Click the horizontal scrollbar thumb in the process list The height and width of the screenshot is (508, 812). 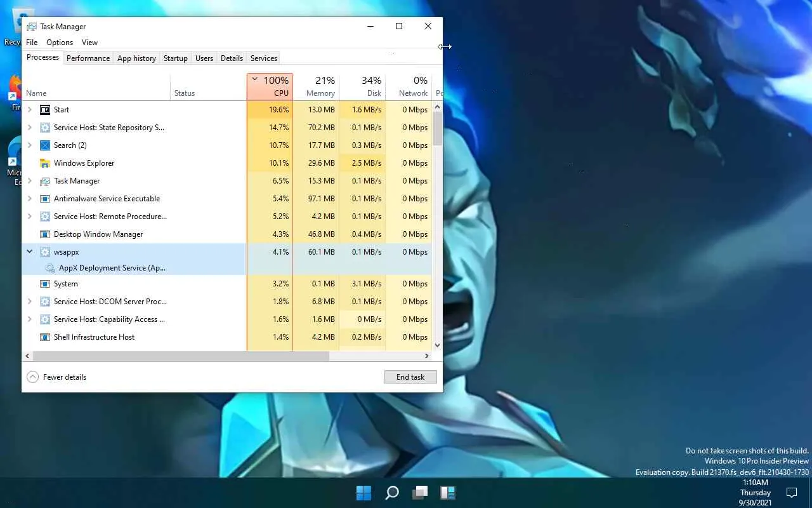coord(181,356)
